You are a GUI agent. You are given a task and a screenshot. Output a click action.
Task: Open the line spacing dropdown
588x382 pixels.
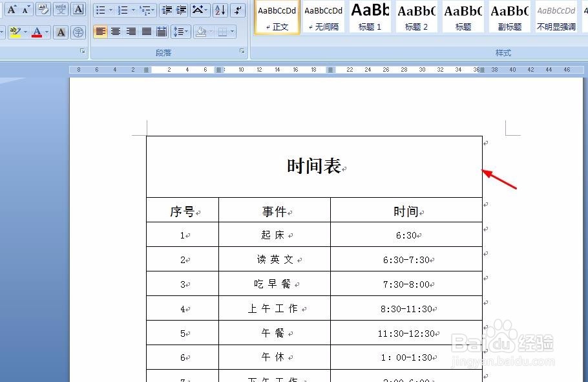[x=181, y=32]
